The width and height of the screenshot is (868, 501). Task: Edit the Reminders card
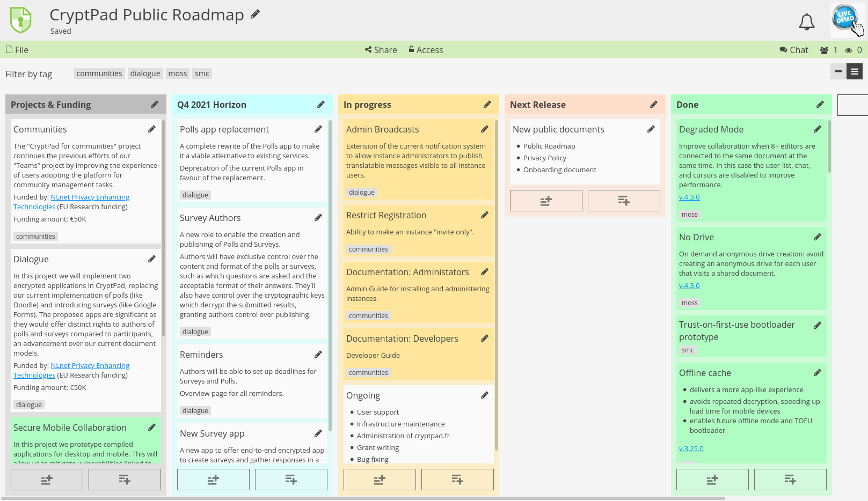(318, 355)
